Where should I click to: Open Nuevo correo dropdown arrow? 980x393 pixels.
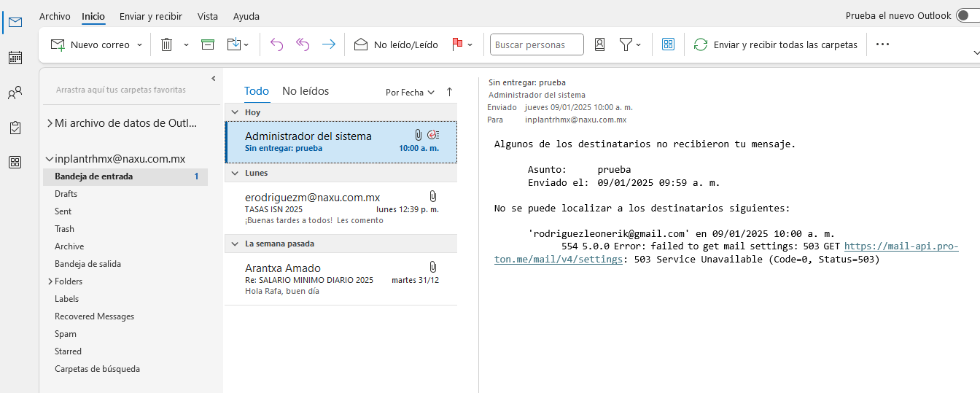click(139, 44)
